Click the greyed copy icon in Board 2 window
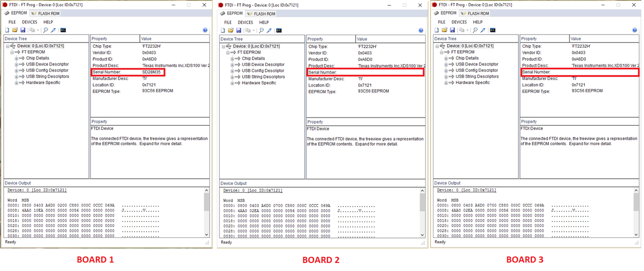The width and height of the screenshot is (644, 271). 248,30
